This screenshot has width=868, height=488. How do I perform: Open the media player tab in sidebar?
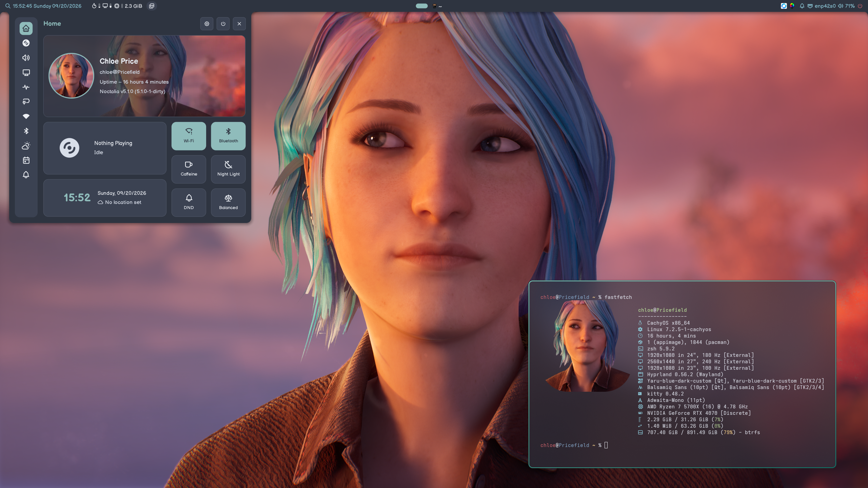(26, 43)
